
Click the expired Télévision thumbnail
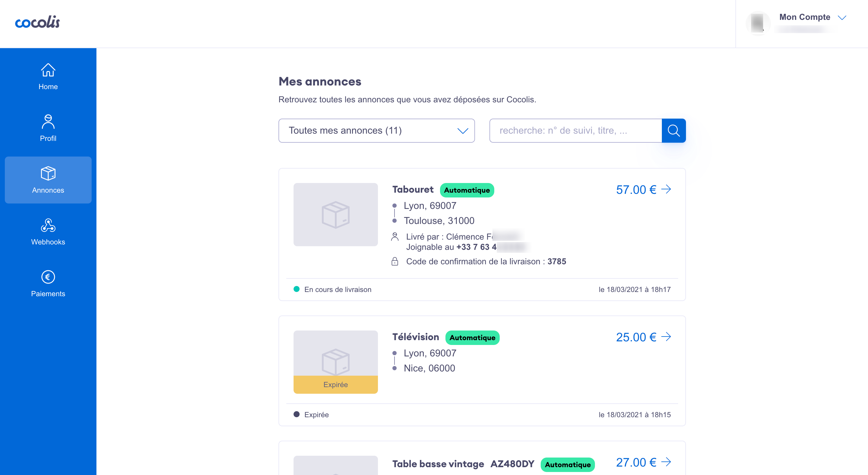(335, 362)
